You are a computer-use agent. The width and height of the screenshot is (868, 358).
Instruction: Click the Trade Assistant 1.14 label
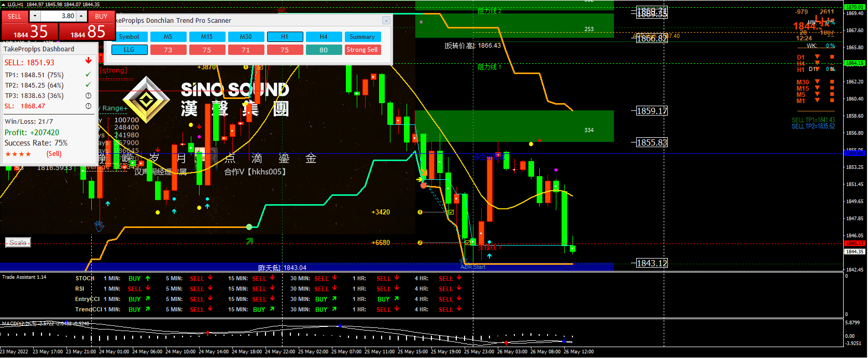24,277
